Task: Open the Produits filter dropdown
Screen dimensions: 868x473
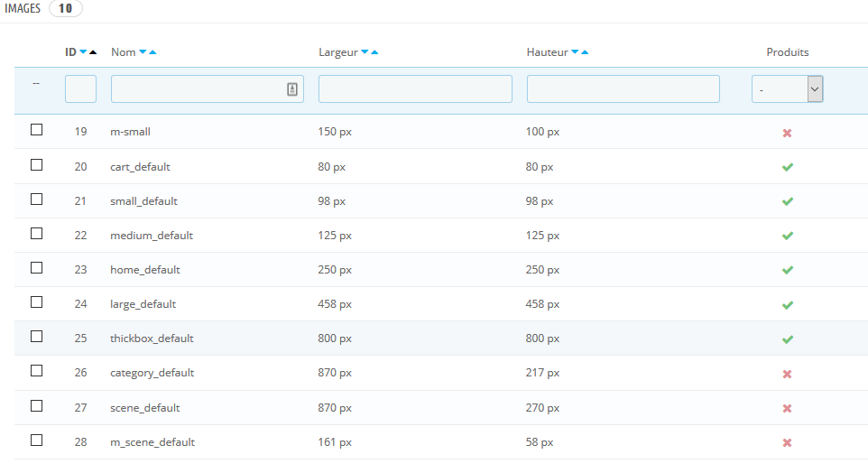Action: pyautogui.click(x=787, y=89)
